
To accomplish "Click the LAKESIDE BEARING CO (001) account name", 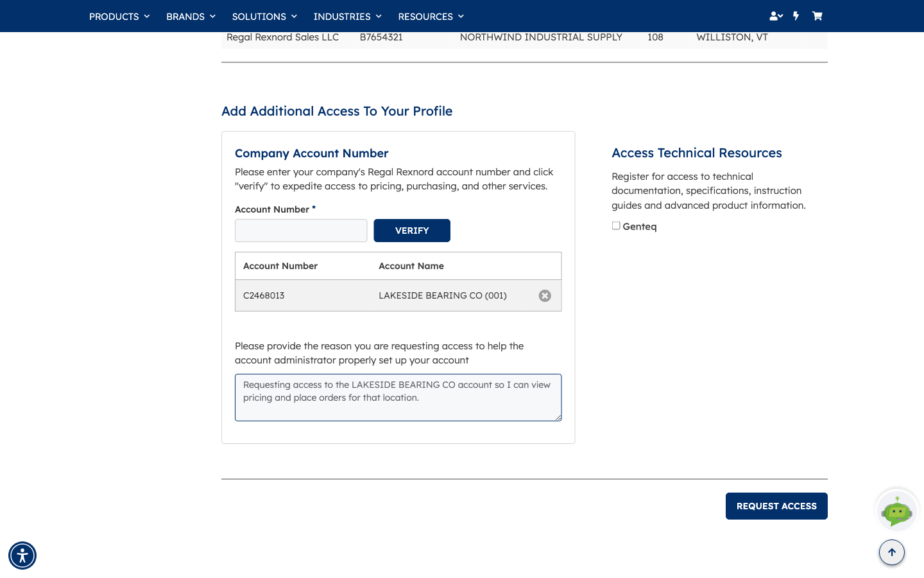I will pyautogui.click(x=443, y=295).
